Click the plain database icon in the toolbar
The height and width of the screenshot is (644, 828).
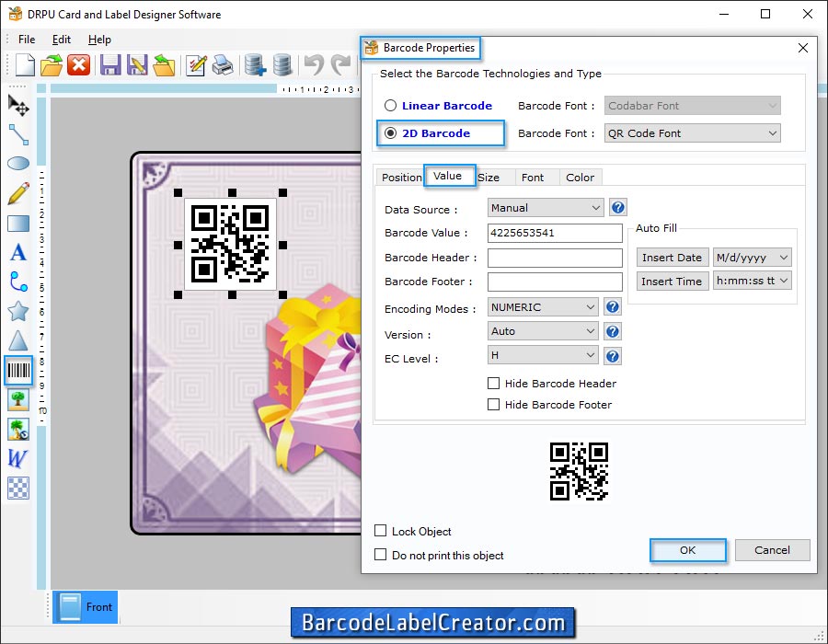pyautogui.click(x=282, y=65)
